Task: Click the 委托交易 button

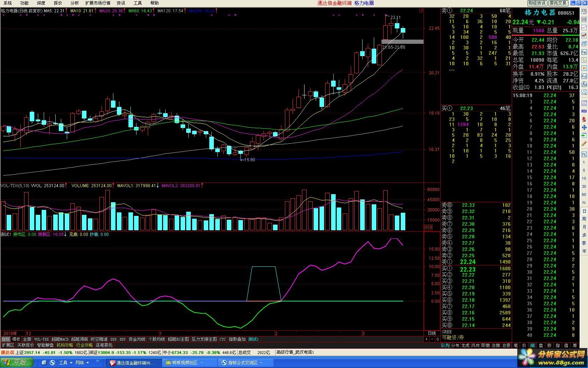Action: [558, 3]
